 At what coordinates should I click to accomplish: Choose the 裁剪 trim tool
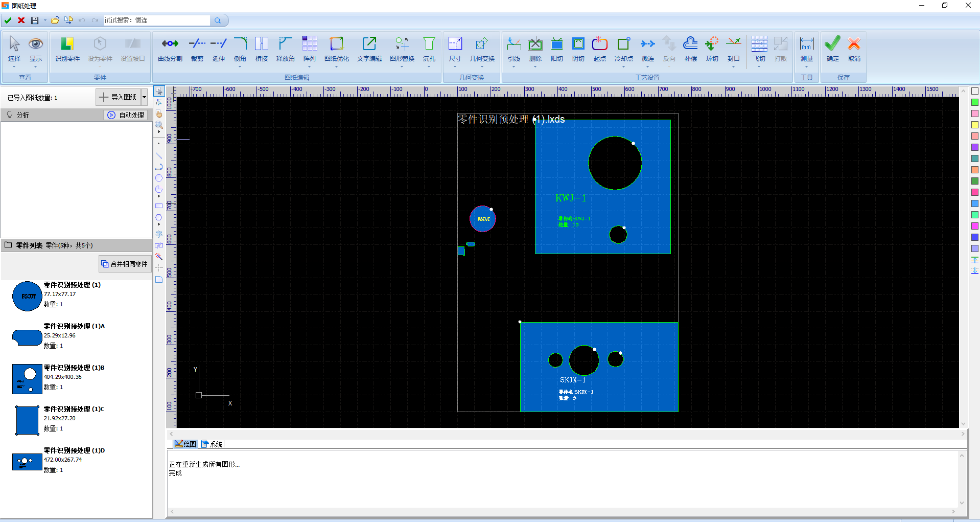pos(197,49)
